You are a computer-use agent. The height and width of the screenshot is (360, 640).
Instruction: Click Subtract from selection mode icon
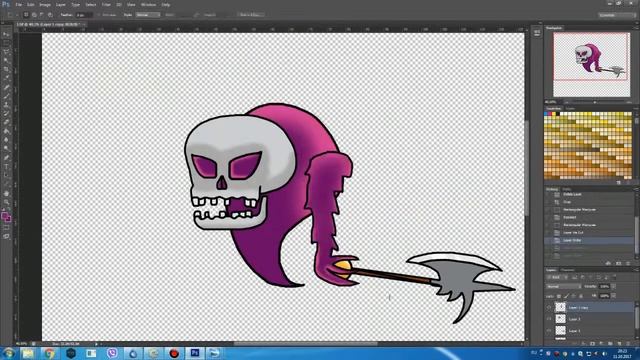[x=42, y=15]
